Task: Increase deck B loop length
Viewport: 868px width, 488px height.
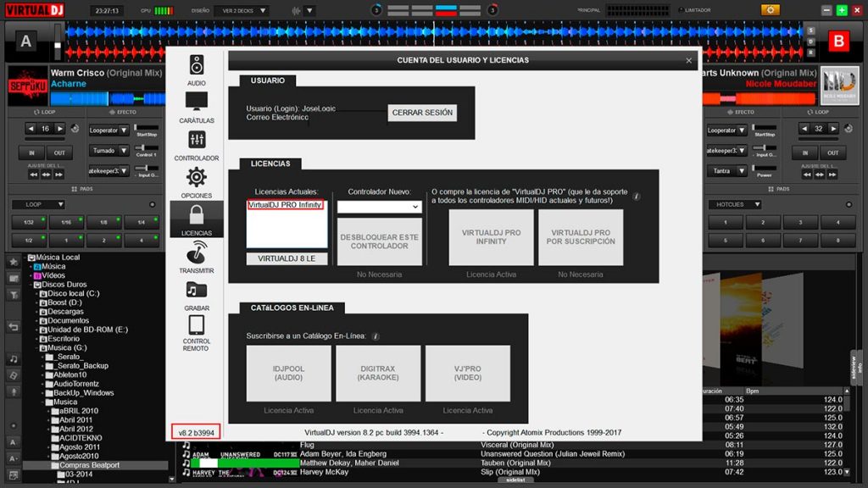Action: click(832, 129)
